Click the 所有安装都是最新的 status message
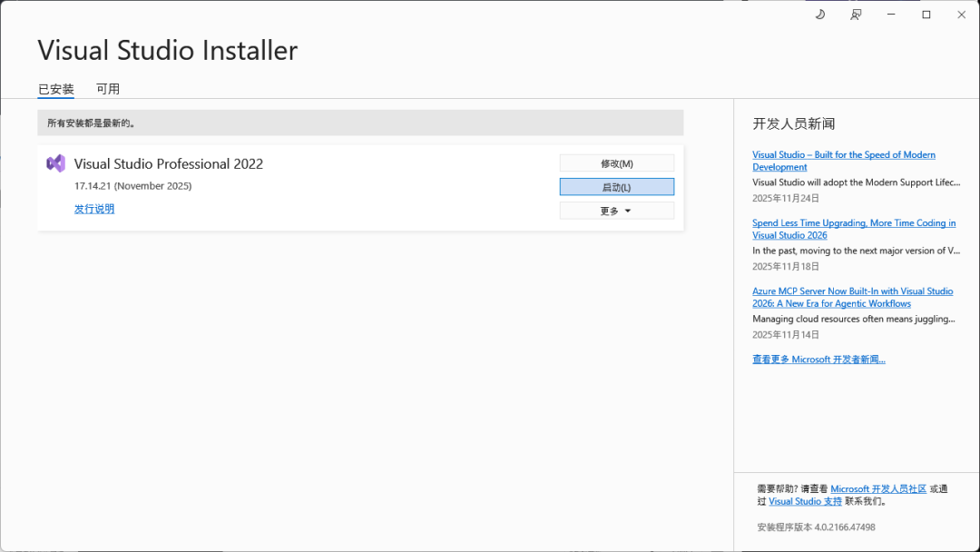 92,123
